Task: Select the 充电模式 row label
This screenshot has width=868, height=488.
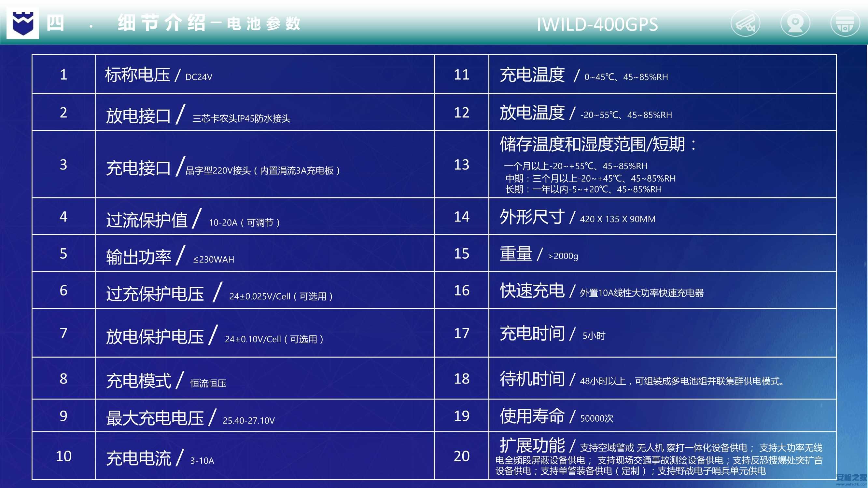Action: [138, 381]
